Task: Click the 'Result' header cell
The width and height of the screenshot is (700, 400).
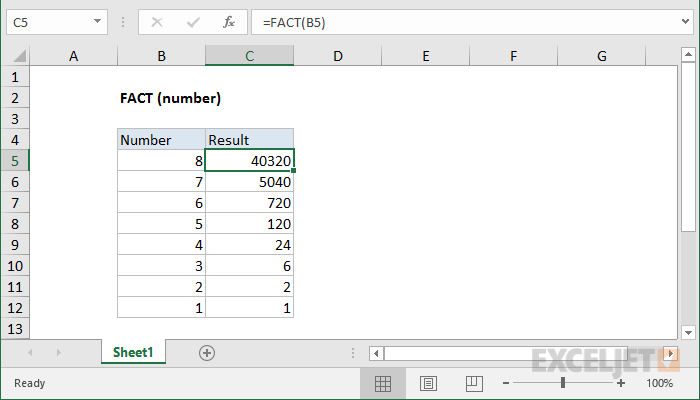Action: coord(249,140)
